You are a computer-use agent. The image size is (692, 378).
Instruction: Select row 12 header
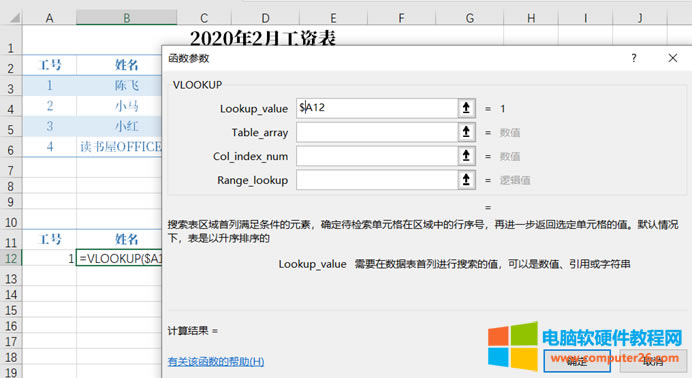coord(11,258)
